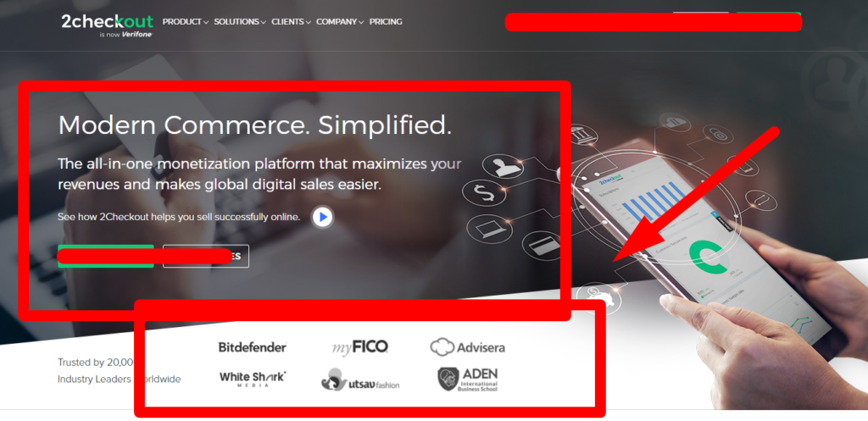Click the Advisera client logo
The height and width of the screenshot is (421, 868).
pyautogui.click(x=468, y=347)
